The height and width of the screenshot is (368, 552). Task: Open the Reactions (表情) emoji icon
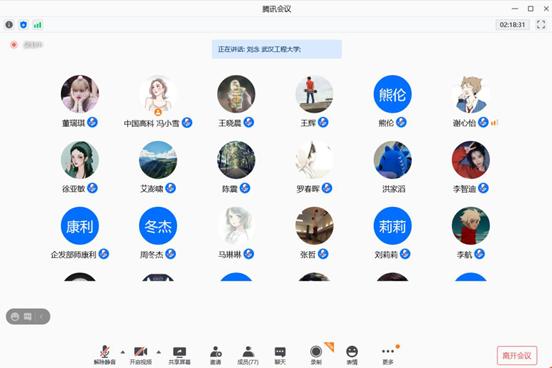tap(352, 355)
